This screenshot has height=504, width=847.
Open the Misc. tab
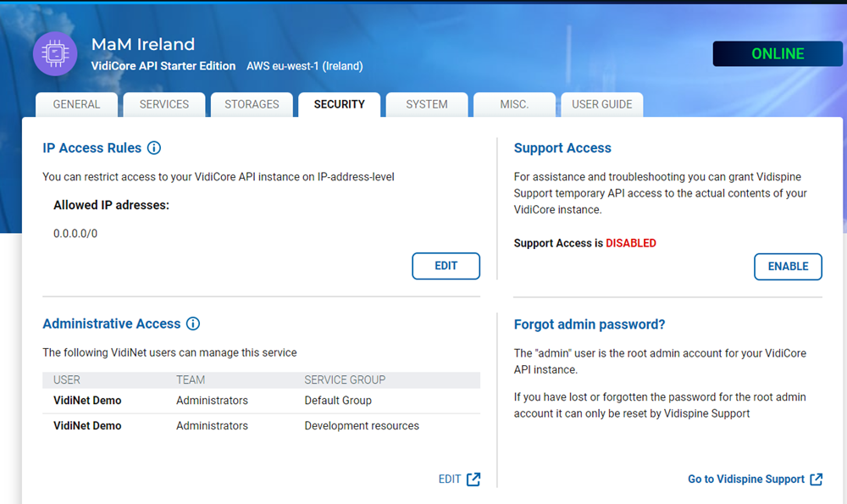point(514,104)
